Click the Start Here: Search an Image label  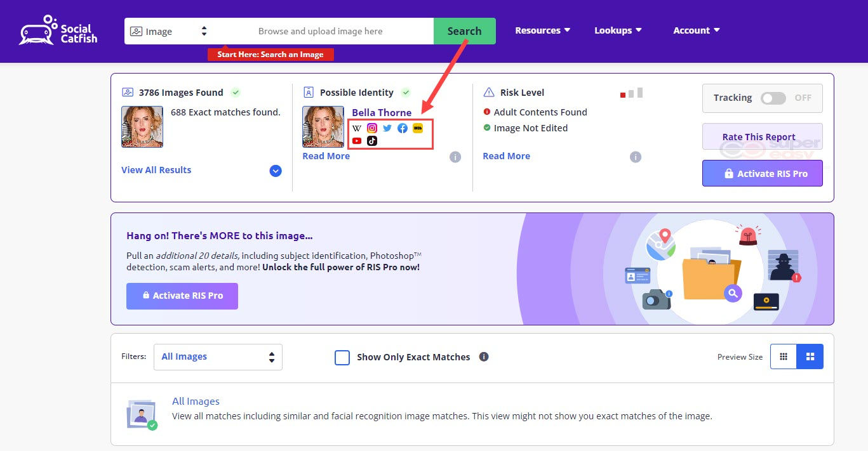click(x=270, y=55)
